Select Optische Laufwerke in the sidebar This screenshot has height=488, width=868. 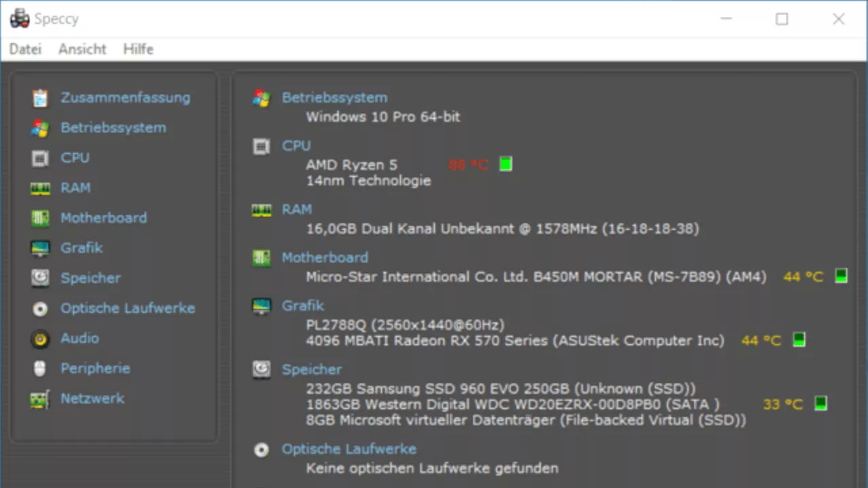click(x=127, y=308)
